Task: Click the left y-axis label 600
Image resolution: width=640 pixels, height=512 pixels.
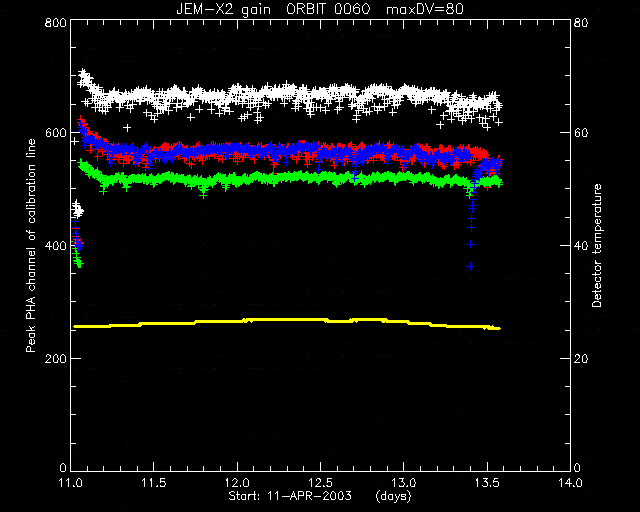Action: pos(56,133)
